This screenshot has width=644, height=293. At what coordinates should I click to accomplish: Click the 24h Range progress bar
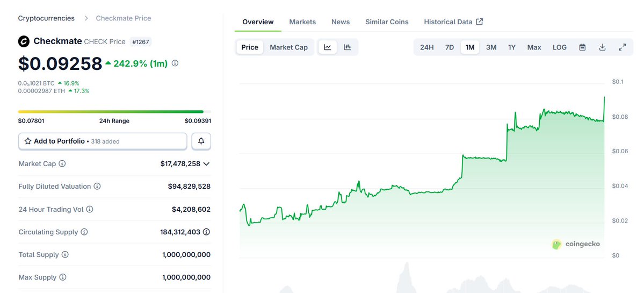tap(114, 111)
